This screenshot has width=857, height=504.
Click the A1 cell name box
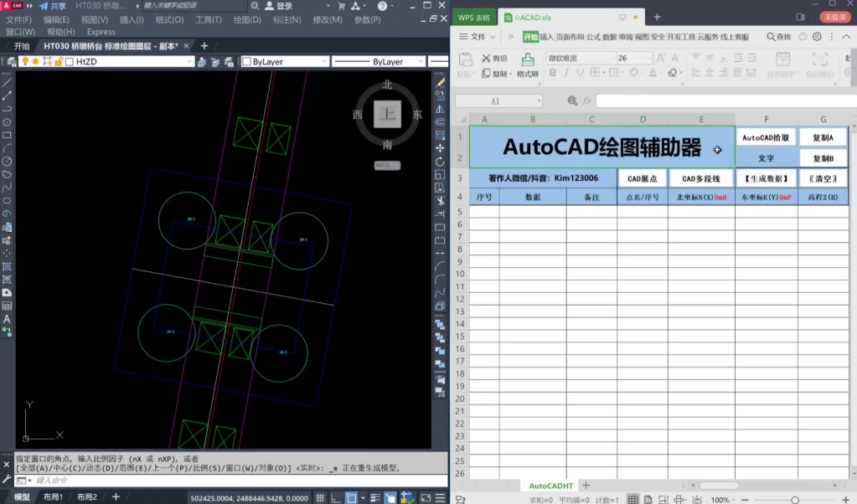(x=494, y=100)
